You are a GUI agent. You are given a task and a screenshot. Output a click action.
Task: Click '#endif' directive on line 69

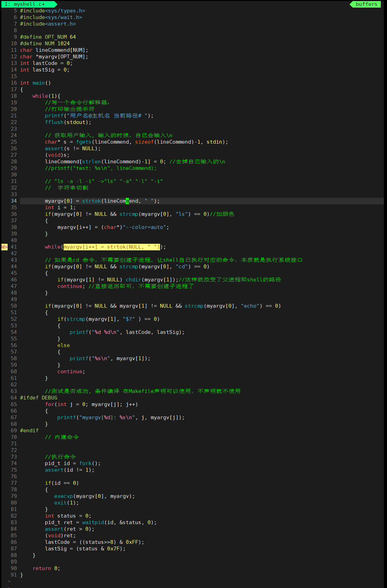(x=29, y=431)
